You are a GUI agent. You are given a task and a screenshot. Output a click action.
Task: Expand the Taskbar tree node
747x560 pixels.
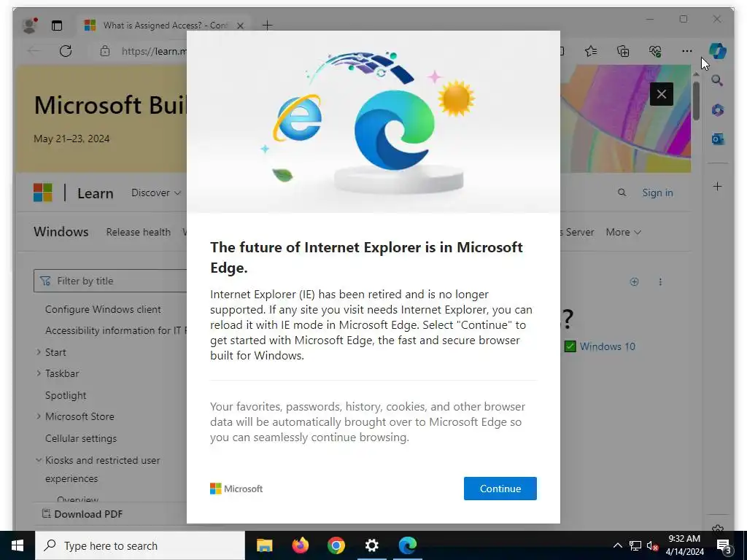39,373
